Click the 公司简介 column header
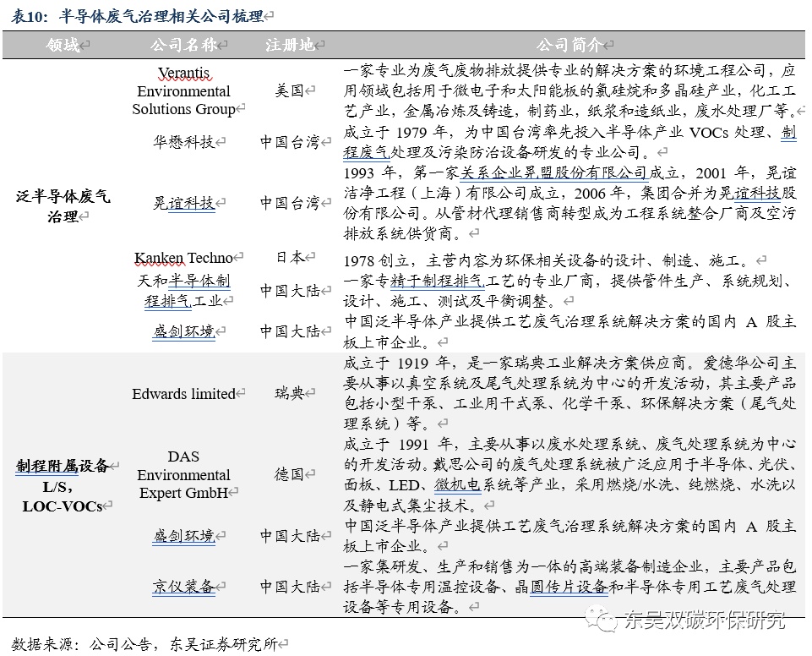The image size is (812, 656). pos(569,45)
